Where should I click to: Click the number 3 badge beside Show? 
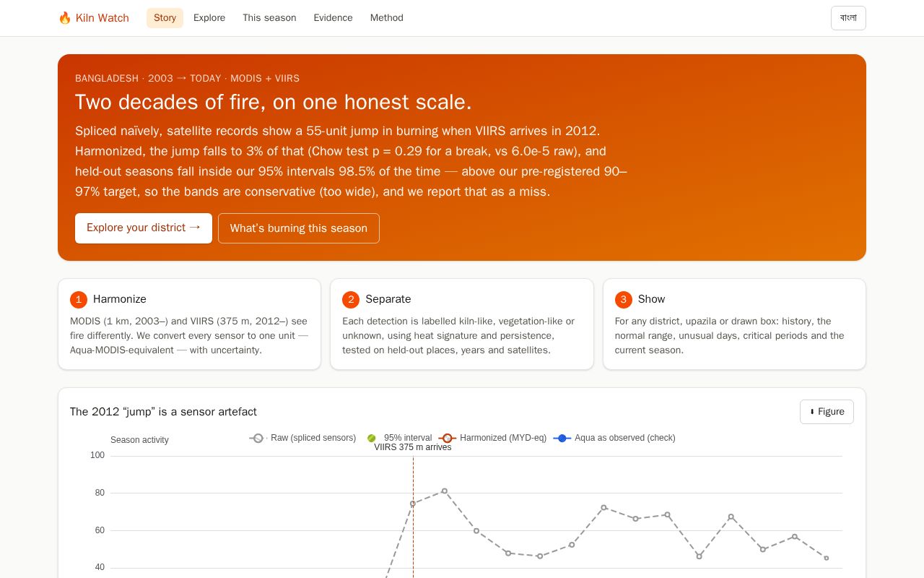click(624, 300)
